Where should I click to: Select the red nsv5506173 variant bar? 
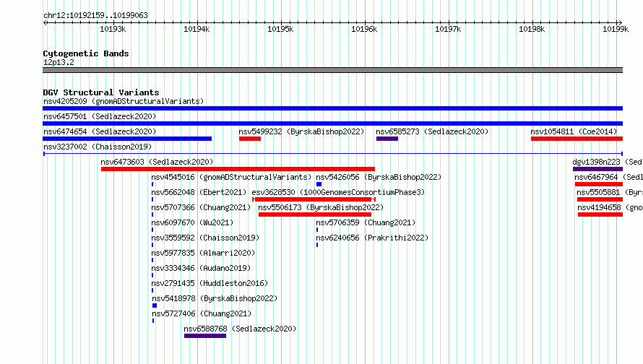(315, 214)
